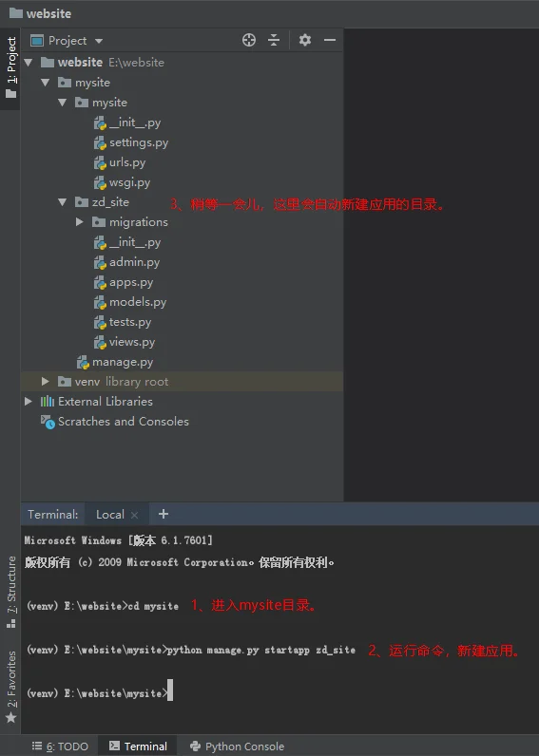Toggle the 7: Structure side panel

click(x=11, y=591)
